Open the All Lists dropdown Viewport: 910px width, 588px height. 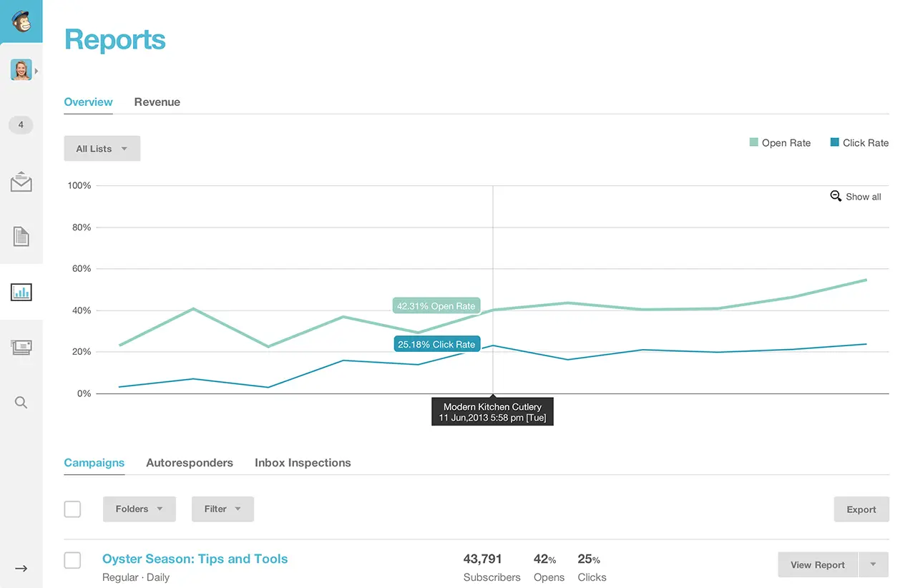102,149
